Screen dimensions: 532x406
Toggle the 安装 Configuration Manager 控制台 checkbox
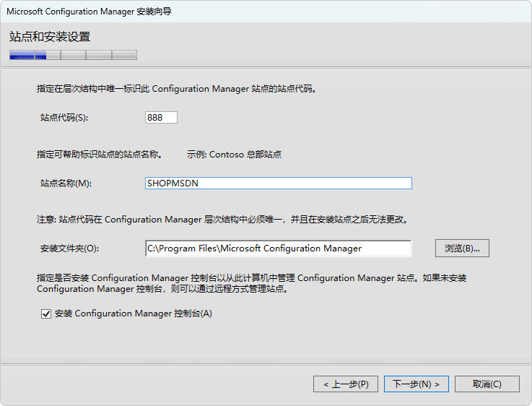click(x=46, y=314)
